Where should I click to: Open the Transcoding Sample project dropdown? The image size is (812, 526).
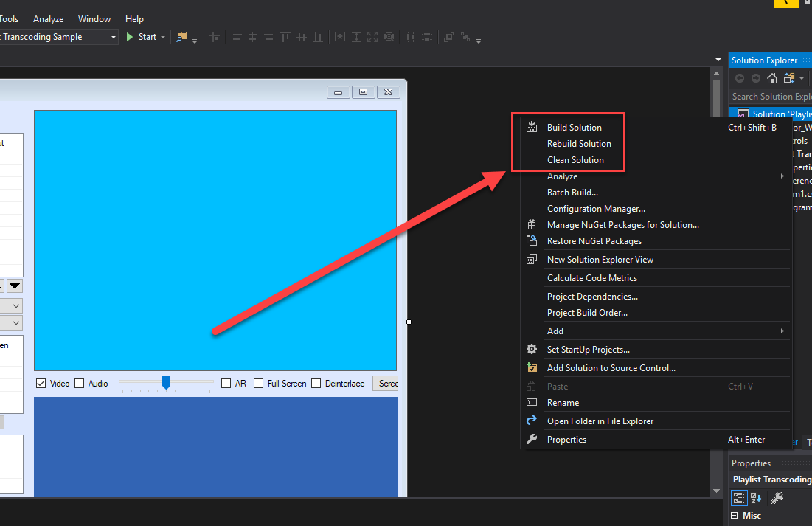tap(114, 37)
